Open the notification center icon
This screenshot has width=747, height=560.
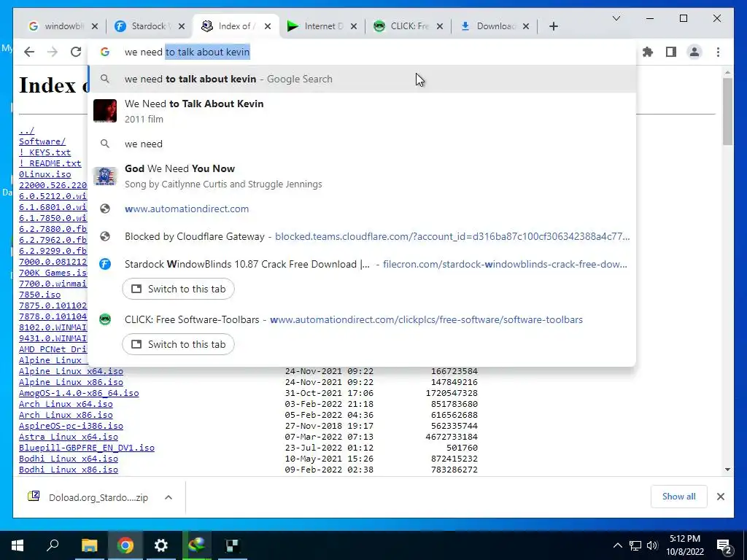(724, 545)
